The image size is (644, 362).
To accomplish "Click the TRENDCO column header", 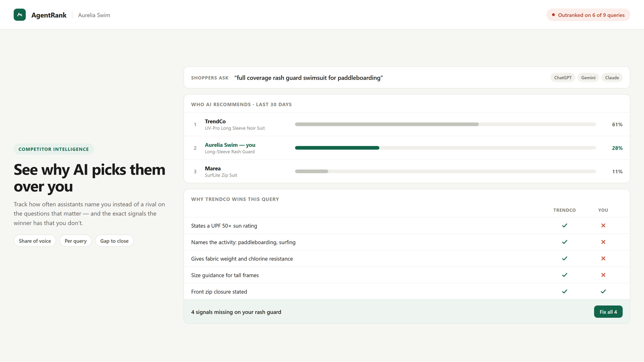I will pyautogui.click(x=565, y=210).
